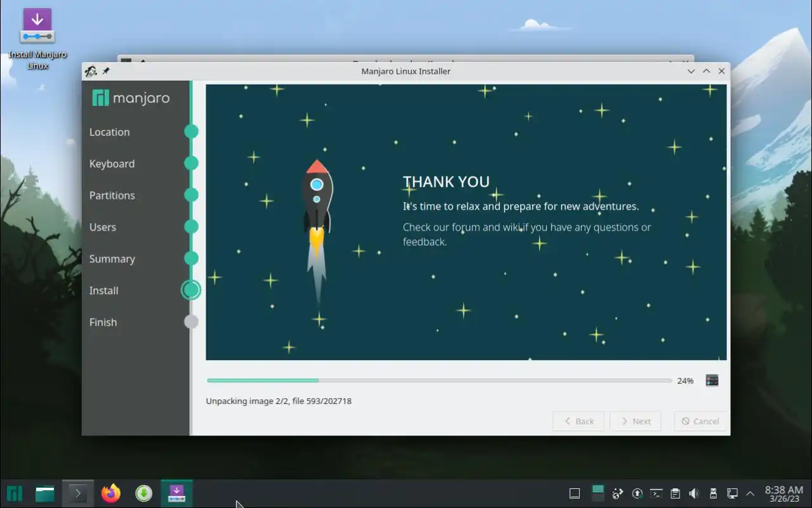Click 'It's time to relax' slideshow line
812x508 pixels.
[521, 206]
